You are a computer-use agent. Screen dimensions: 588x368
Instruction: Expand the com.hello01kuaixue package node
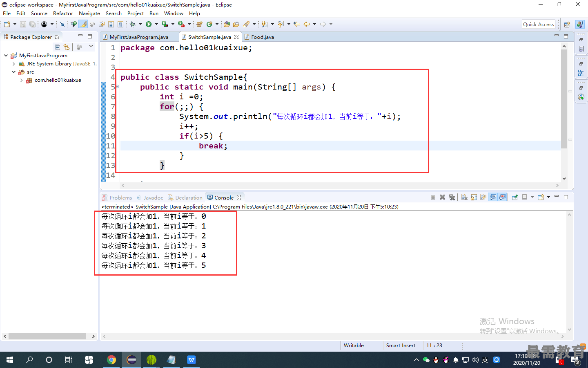click(21, 80)
